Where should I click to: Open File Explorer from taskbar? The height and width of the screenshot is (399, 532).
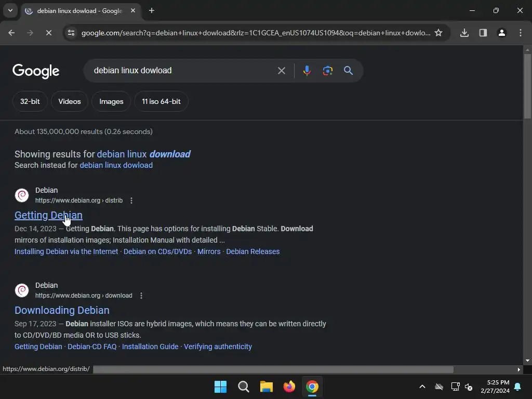pos(267,387)
